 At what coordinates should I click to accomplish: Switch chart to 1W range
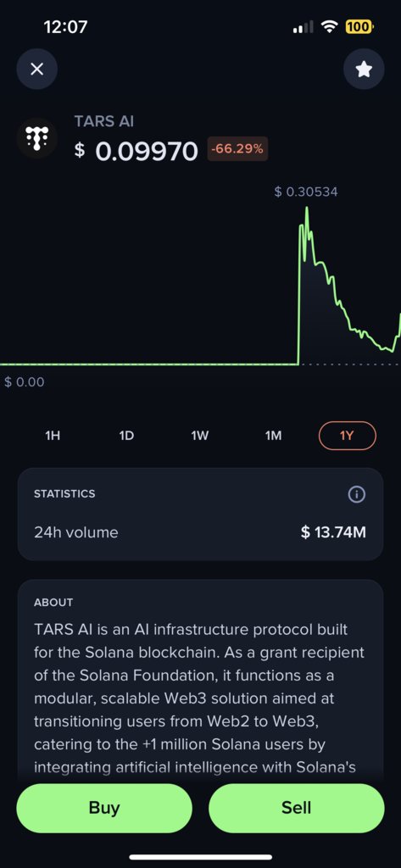(x=199, y=436)
